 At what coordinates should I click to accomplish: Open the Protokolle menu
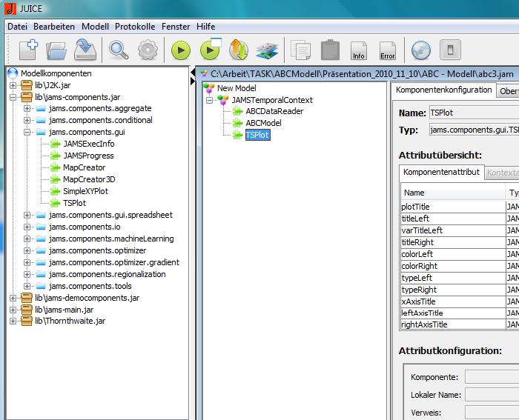(x=135, y=26)
